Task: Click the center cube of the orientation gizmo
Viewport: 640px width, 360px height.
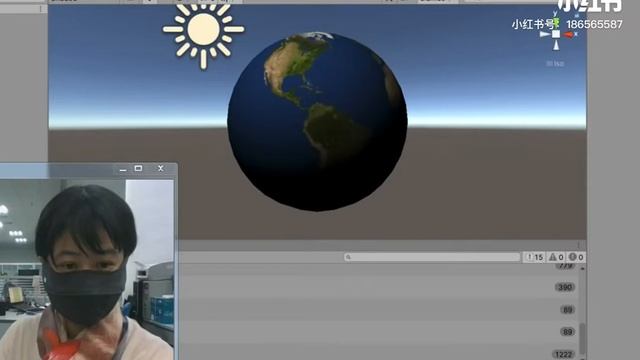Action: click(x=556, y=34)
